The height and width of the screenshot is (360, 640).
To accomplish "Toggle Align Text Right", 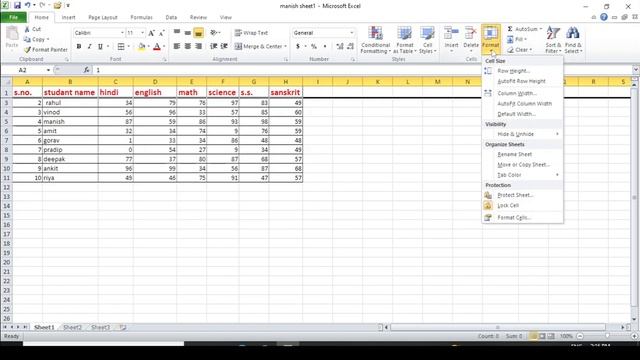I will click(199, 46).
